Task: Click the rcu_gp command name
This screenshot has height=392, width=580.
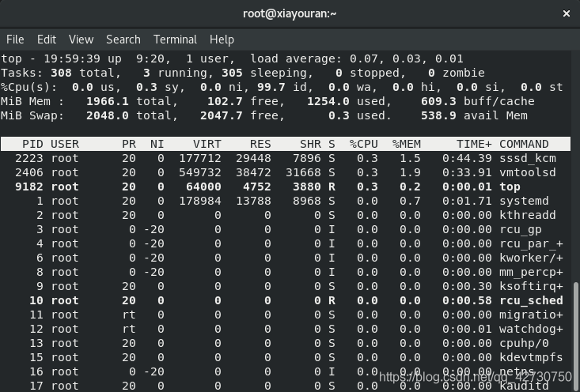Action: [x=521, y=229]
